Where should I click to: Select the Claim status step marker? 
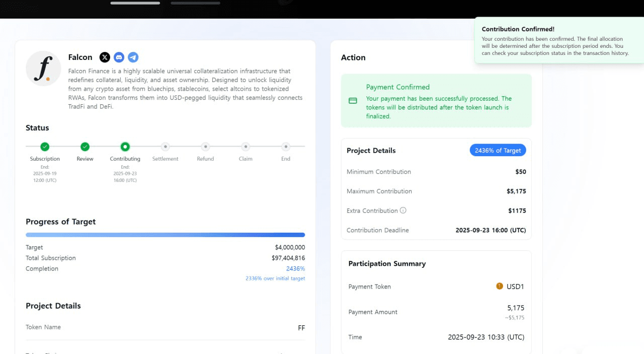[246, 147]
